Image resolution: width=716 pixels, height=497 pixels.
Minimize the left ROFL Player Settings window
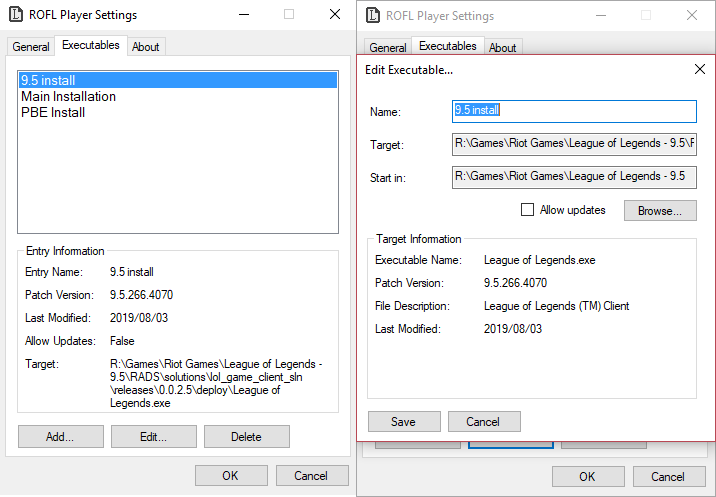[x=244, y=15]
